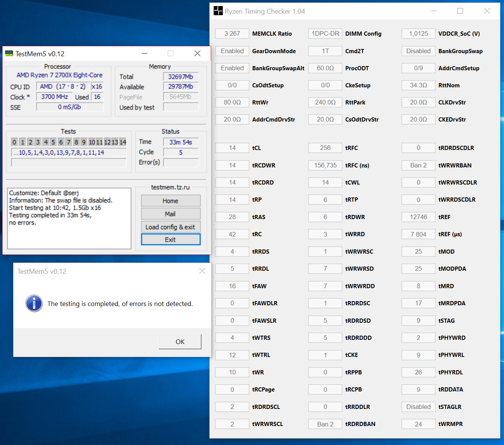The image size is (504, 445).
Task: Click the Available memory 29787Mb field
Action: [x=181, y=87]
